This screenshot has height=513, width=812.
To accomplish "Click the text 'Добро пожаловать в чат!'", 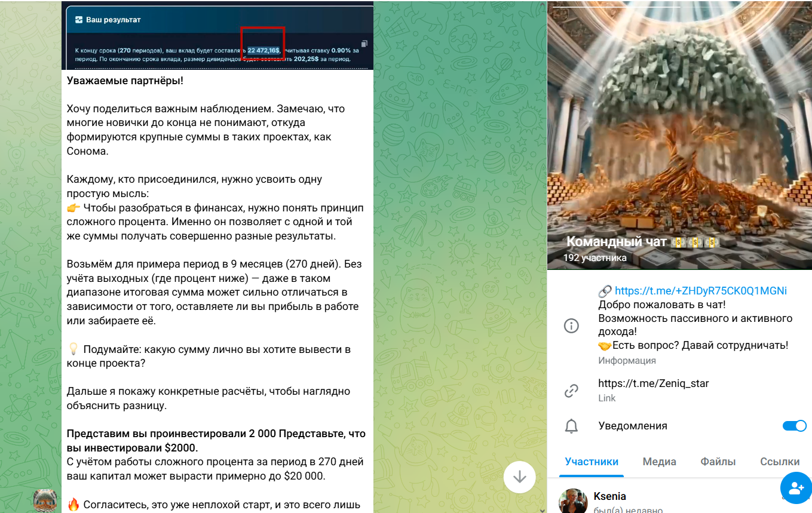I will [661, 305].
